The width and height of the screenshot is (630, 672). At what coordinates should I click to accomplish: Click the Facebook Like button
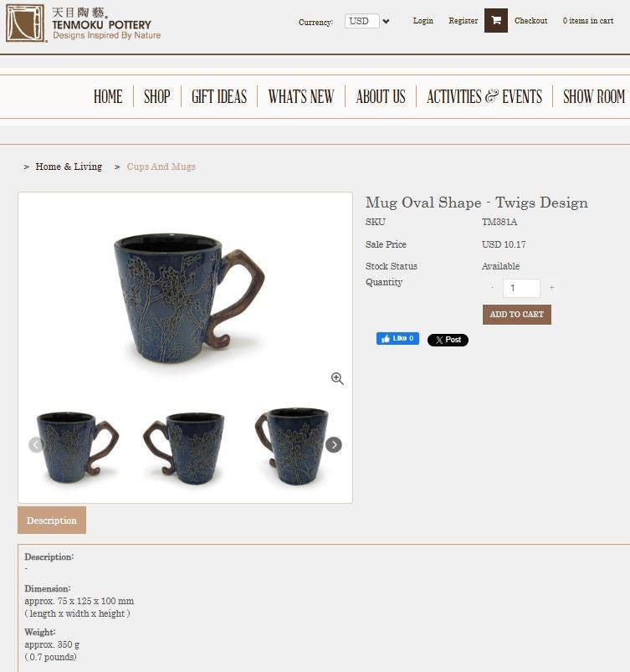(397, 339)
